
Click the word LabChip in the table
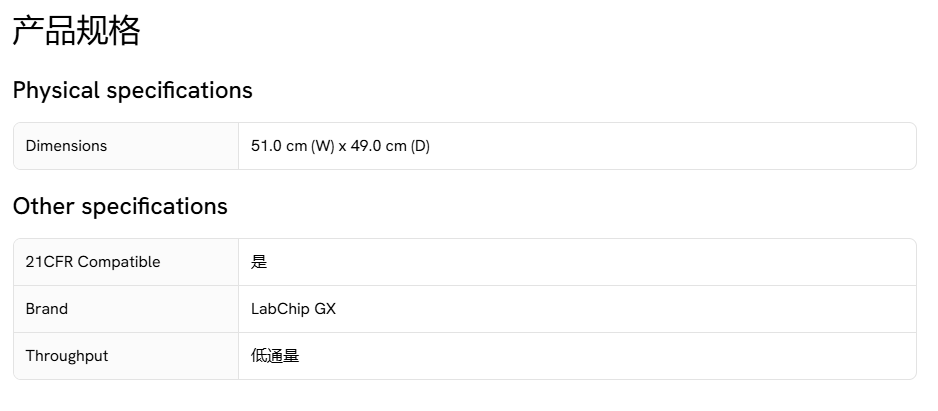tap(280, 309)
